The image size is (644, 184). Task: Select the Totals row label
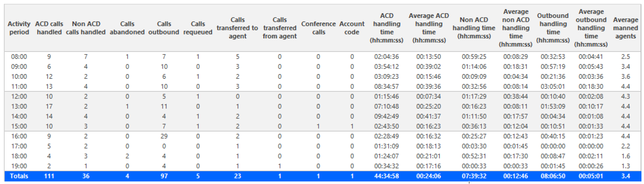(x=18, y=176)
